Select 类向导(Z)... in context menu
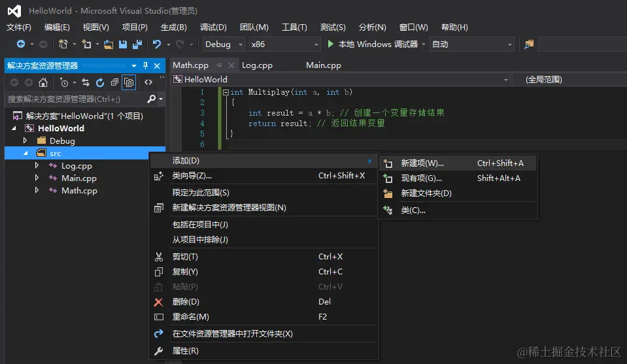This screenshot has height=364, width=627. point(264,176)
